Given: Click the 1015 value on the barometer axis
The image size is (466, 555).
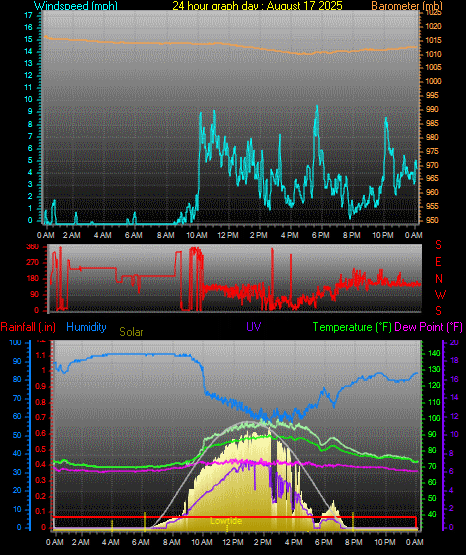Looking at the screenshot, I should point(433,40).
